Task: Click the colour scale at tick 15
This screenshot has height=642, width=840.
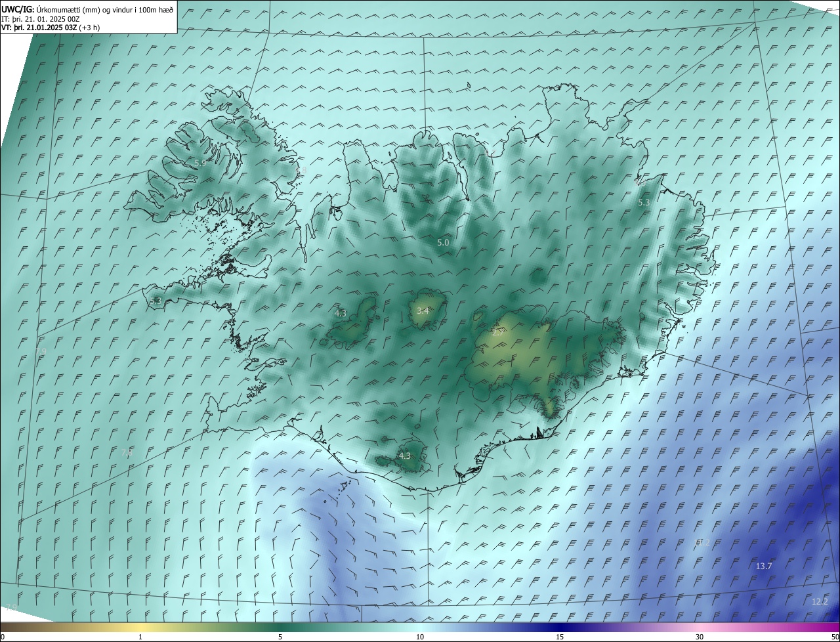Action: click(x=560, y=637)
